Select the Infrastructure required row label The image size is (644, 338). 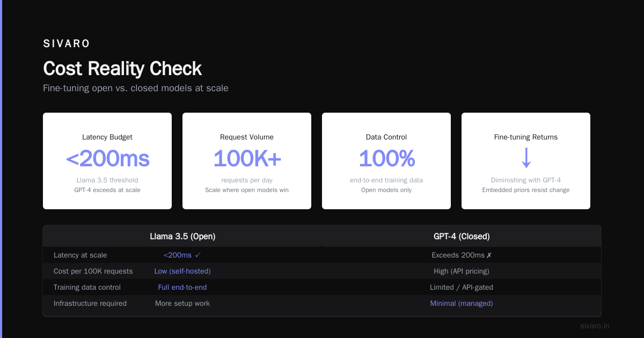(90, 303)
